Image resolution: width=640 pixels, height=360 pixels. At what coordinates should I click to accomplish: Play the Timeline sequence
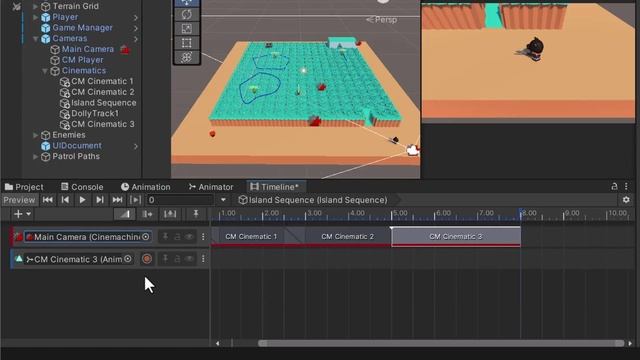click(82, 200)
